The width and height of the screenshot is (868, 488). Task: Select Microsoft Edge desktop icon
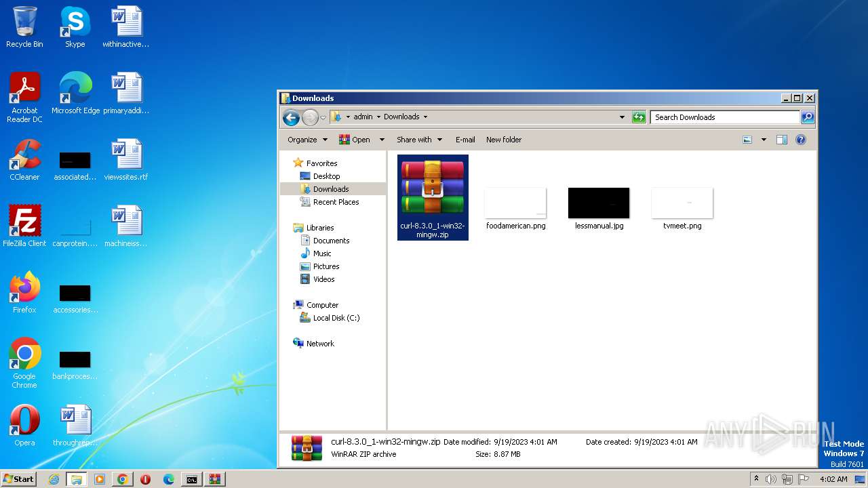coord(75,94)
